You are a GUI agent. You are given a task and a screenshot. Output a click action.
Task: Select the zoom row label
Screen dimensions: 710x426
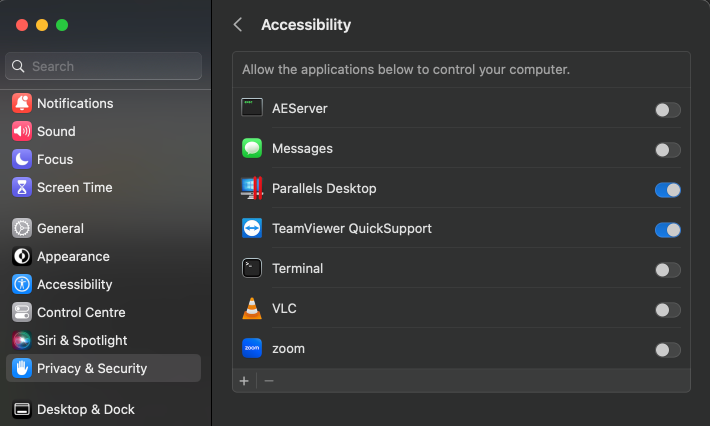coord(288,349)
